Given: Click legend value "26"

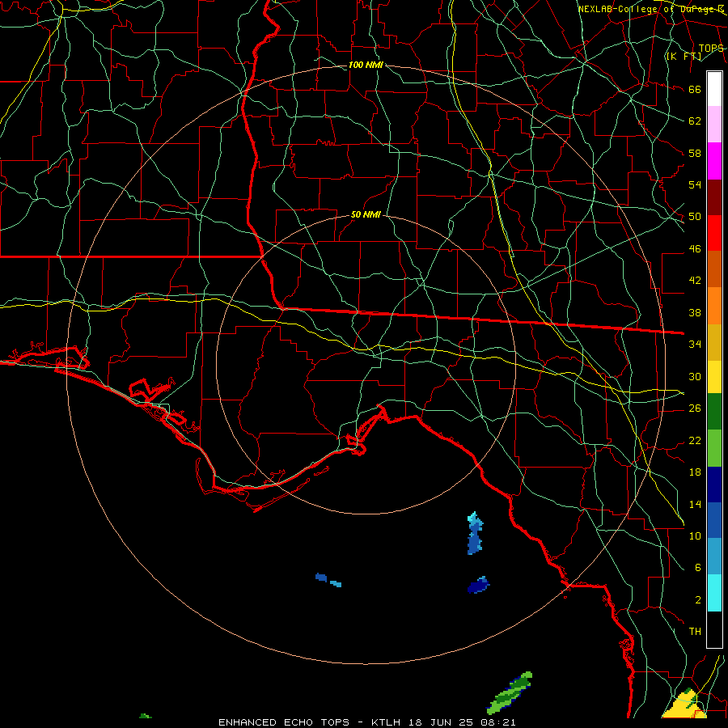Looking at the screenshot, I should click(x=695, y=408).
